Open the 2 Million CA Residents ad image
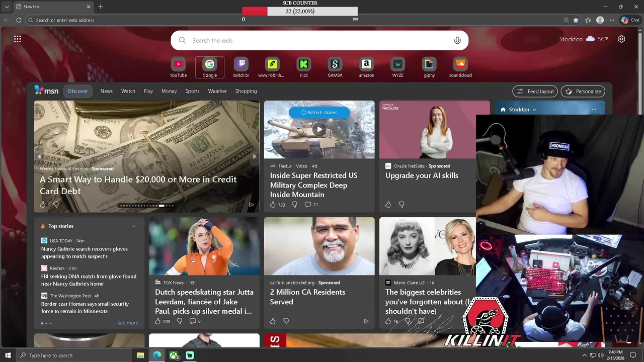The image size is (644, 362). [319, 246]
